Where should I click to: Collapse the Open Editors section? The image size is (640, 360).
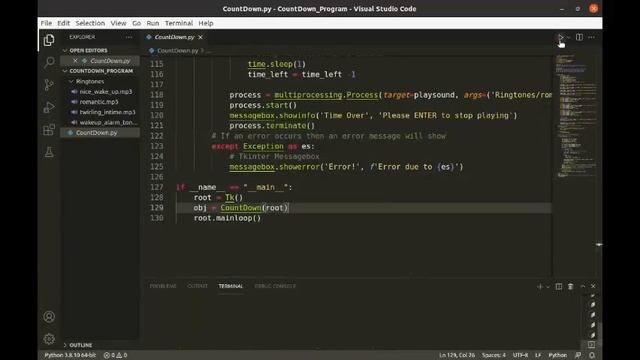(x=88, y=50)
